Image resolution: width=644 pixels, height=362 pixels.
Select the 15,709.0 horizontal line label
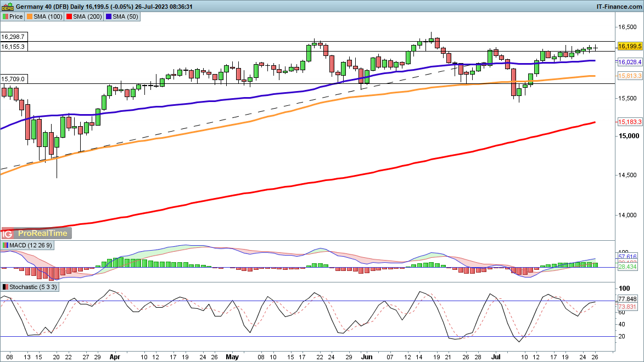pos(13,79)
